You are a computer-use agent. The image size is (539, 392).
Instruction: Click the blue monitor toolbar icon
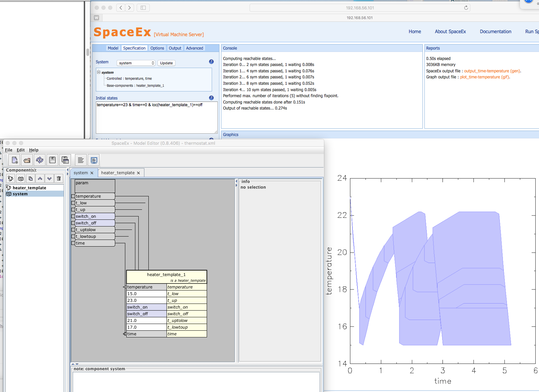point(94,160)
